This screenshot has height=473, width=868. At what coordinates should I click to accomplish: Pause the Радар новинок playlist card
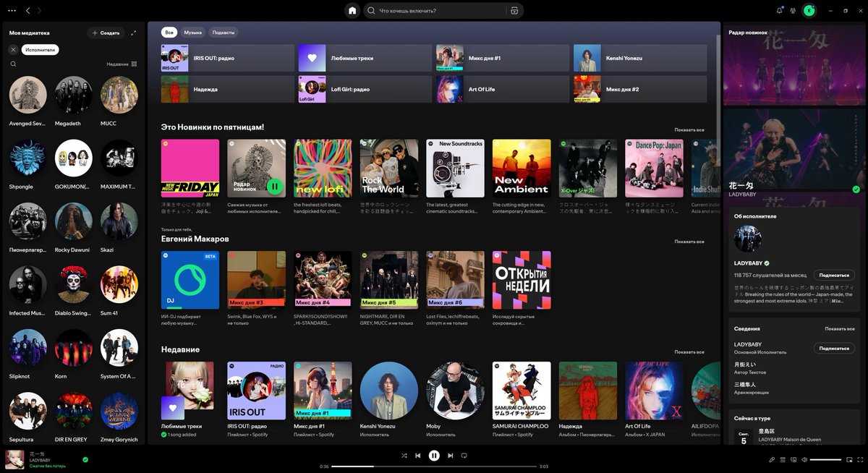[x=274, y=187]
